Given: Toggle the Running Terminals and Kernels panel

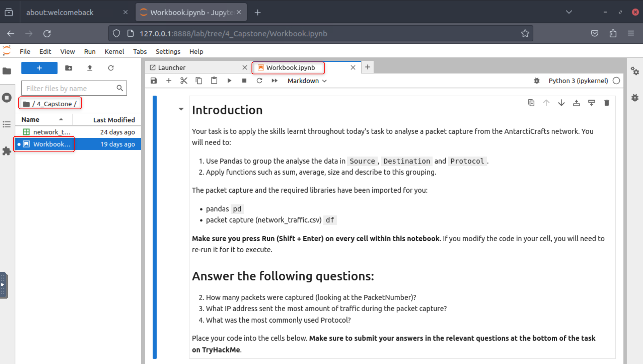Looking at the screenshot, I should pyautogui.click(x=7, y=98).
